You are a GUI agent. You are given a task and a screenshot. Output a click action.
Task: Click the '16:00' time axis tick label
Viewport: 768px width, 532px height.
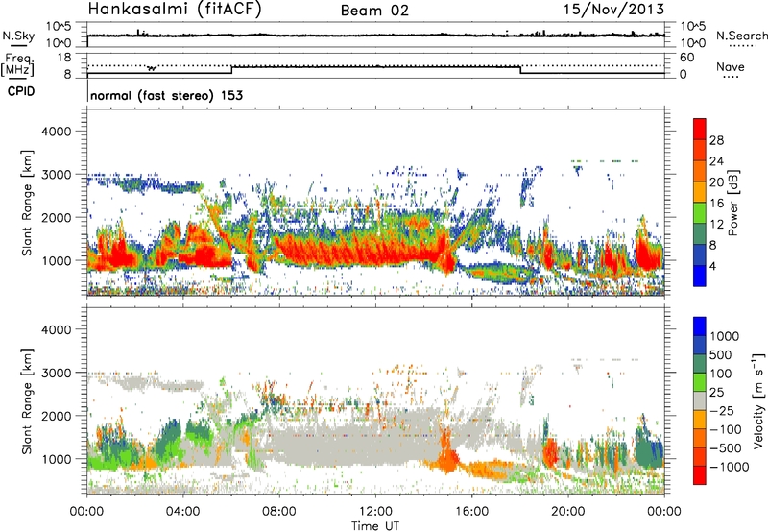click(x=471, y=512)
